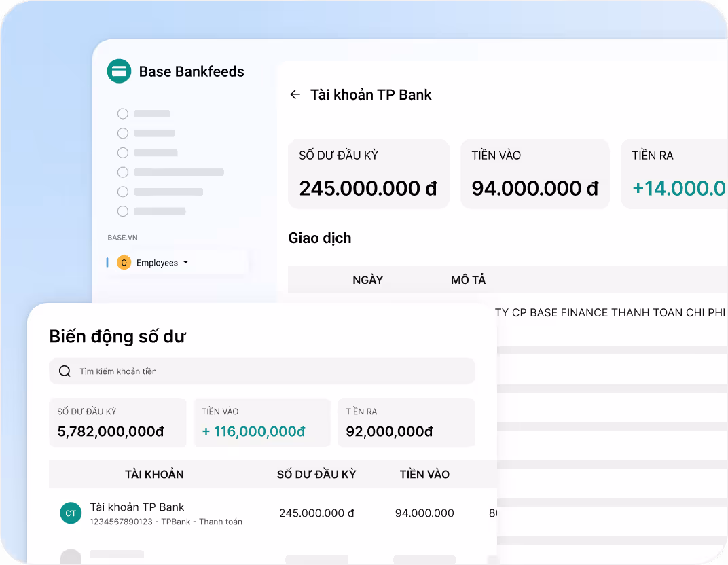Click the transaction description BASE FINANCE THANH TOAN CHI PHI

[x=610, y=312]
